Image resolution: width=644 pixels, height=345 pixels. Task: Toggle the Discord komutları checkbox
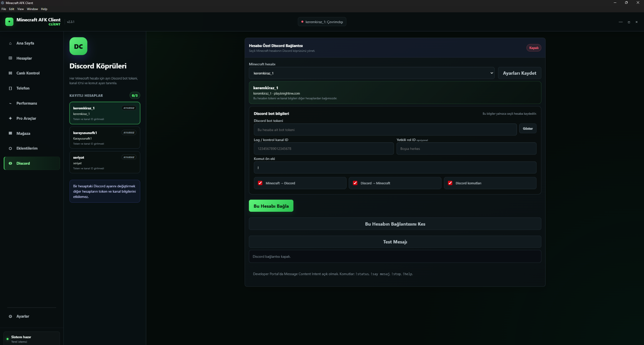pyautogui.click(x=450, y=183)
